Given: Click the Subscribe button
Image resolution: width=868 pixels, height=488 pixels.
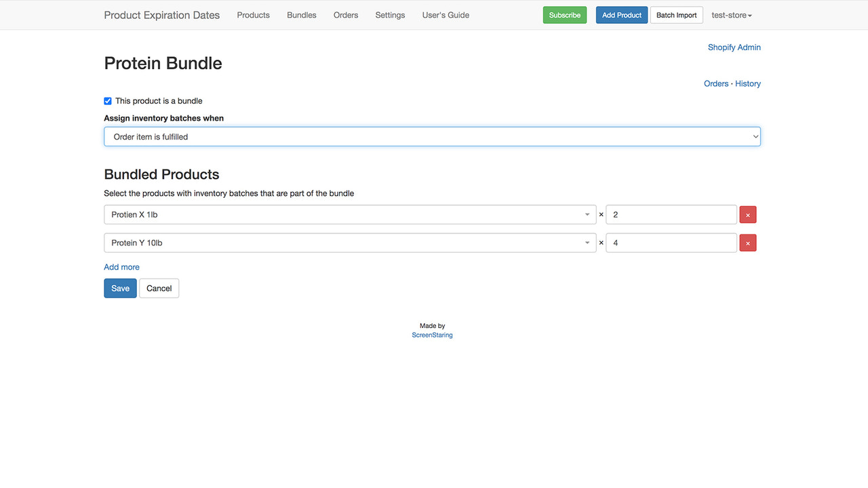Looking at the screenshot, I should click(564, 14).
